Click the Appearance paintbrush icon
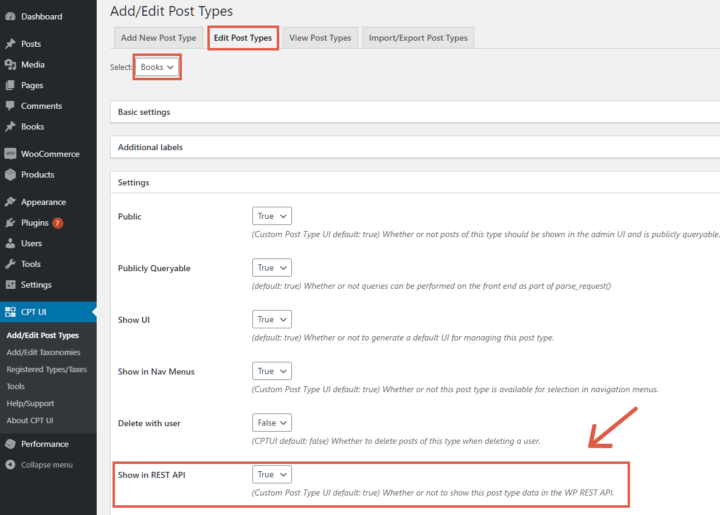 (x=10, y=202)
